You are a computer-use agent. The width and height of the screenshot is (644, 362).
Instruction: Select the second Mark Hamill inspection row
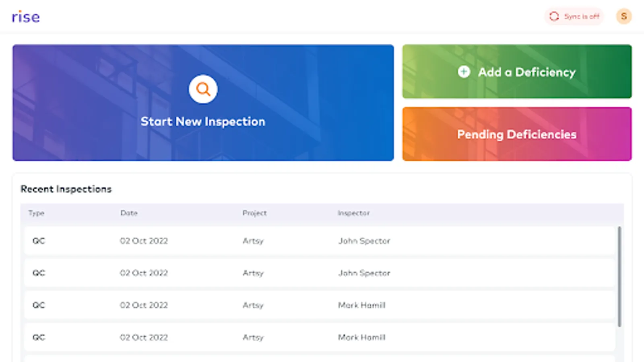[361, 337]
